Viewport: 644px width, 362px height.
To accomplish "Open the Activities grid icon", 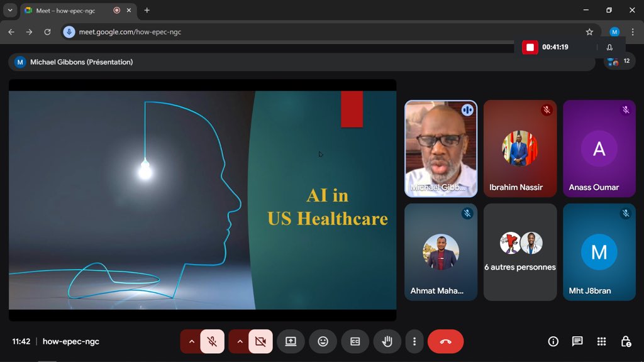I will coord(601,341).
